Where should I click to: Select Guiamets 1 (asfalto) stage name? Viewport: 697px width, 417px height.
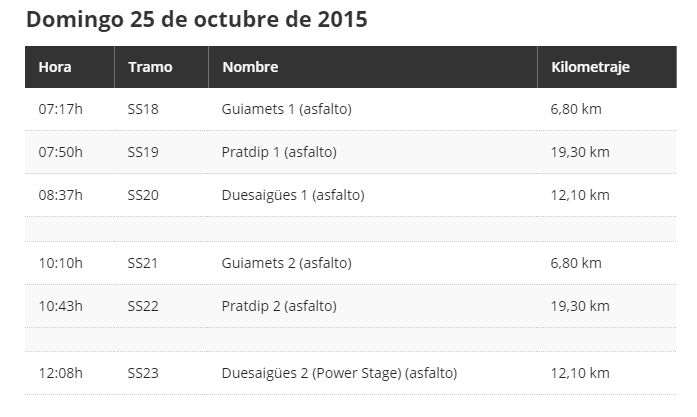[287, 109]
